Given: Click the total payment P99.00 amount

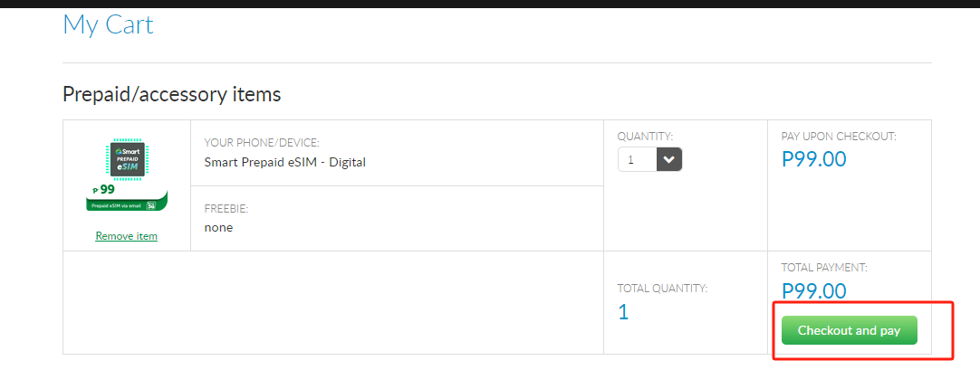Looking at the screenshot, I should tap(813, 291).
